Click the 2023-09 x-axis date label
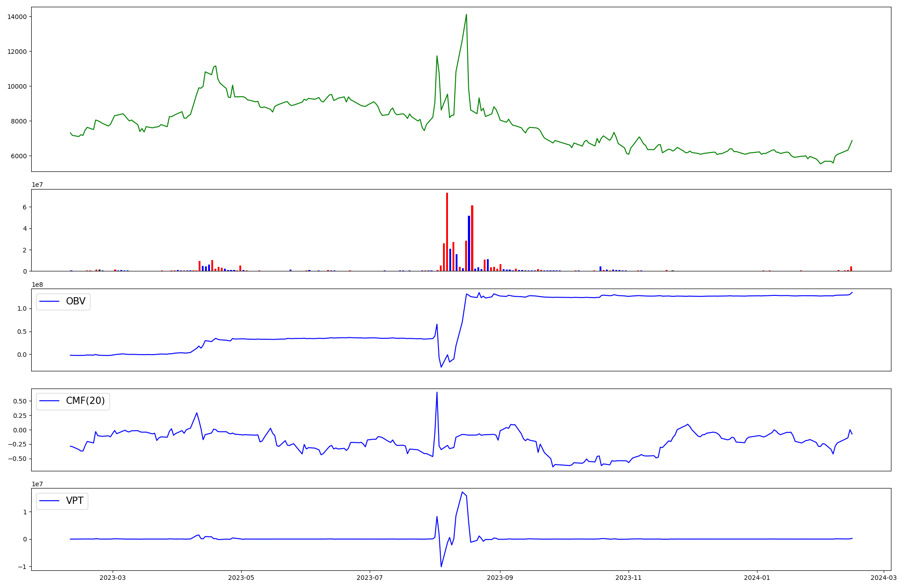905x588 pixels. (500, 578)
